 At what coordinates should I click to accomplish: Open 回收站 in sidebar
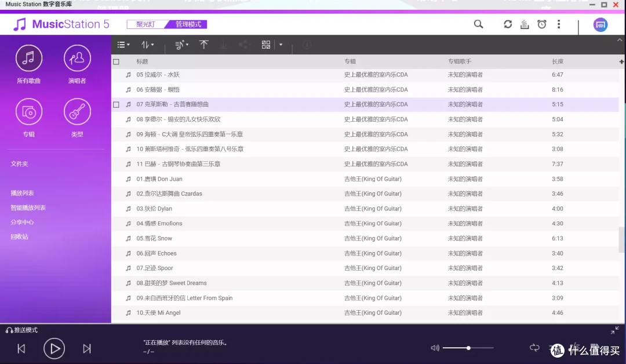(x=19, y=236)
